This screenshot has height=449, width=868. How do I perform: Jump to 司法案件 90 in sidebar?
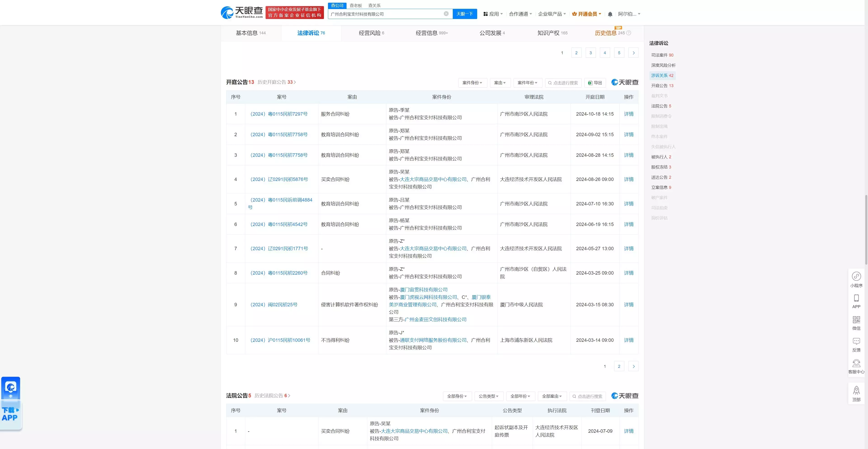[x=662, y=55]
